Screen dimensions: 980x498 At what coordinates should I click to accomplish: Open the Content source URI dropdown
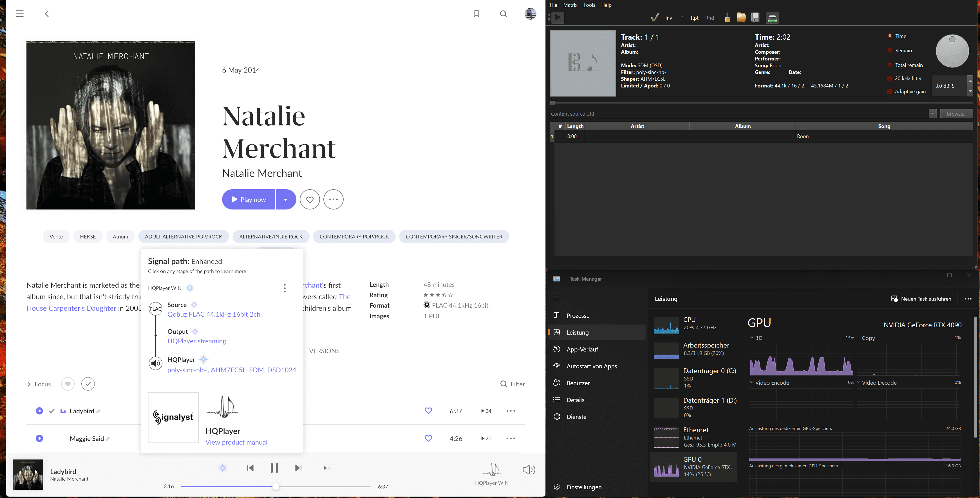click(x=932, y=114)
